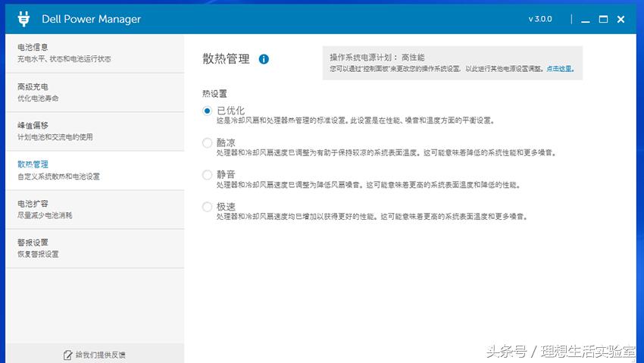This screenshot has width=644, height=363.
Task: Select the 静音 thermal radio button
Action: tap(208, 175)
